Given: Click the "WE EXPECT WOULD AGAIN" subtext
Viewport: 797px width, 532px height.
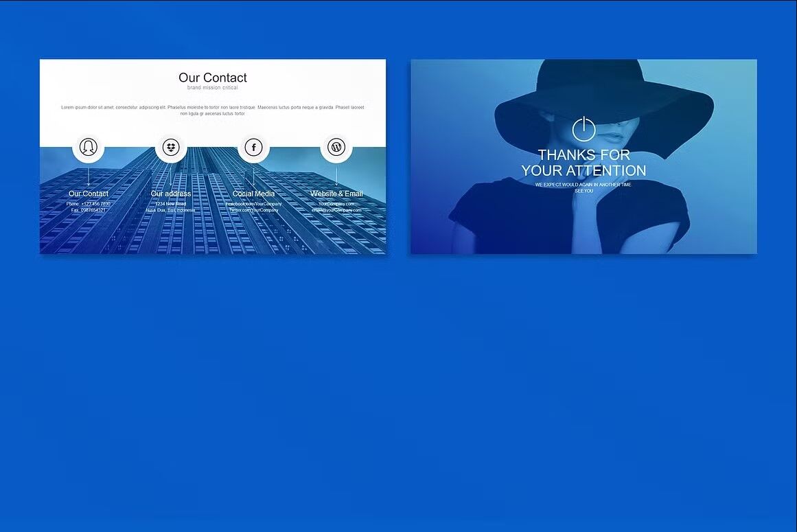Looking at the screenshot, I should click(584, 185).
